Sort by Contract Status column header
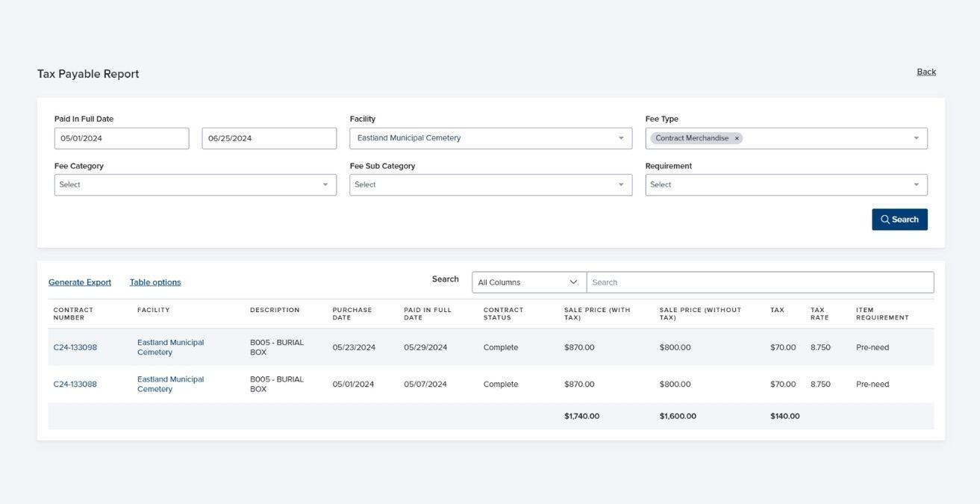980x504 pixels. pos(503,314)
